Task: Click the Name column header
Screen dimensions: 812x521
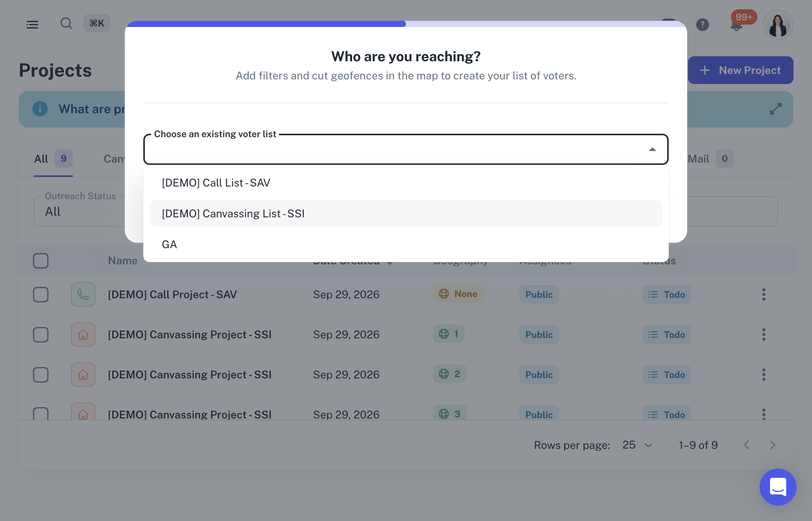Action: (123, 261)
